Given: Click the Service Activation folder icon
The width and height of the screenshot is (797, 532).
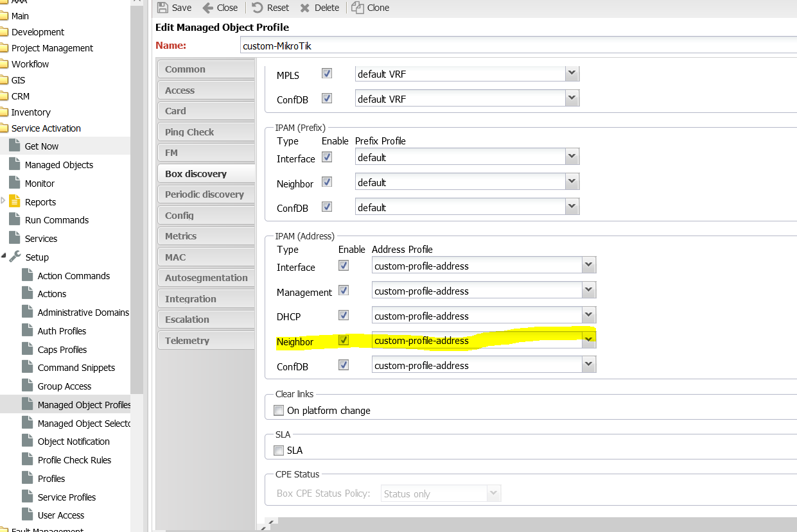Looking at the screenshot, I should click(4, 128).
